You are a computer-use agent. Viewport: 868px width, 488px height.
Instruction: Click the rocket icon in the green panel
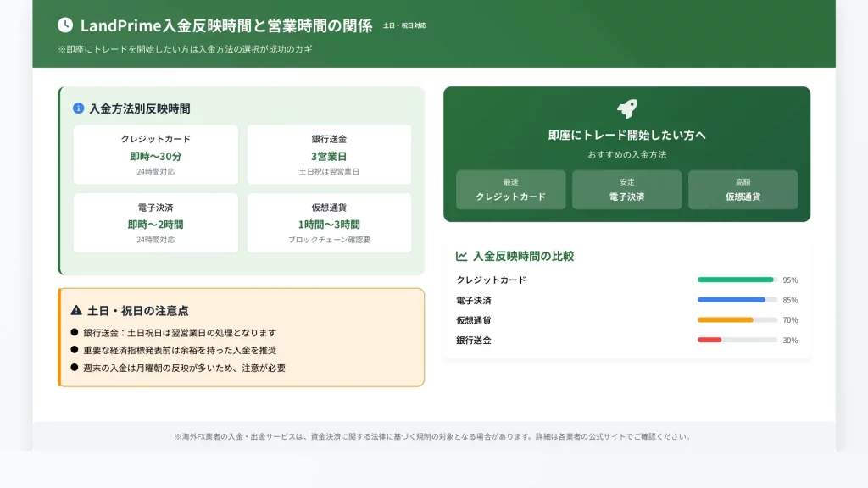(x=626, y=108)
